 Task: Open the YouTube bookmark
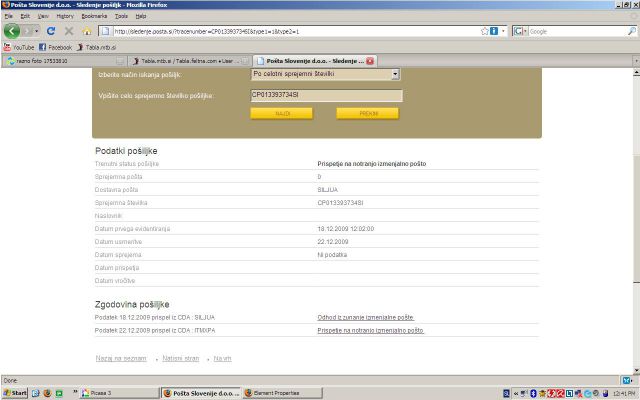pos(19,47)
